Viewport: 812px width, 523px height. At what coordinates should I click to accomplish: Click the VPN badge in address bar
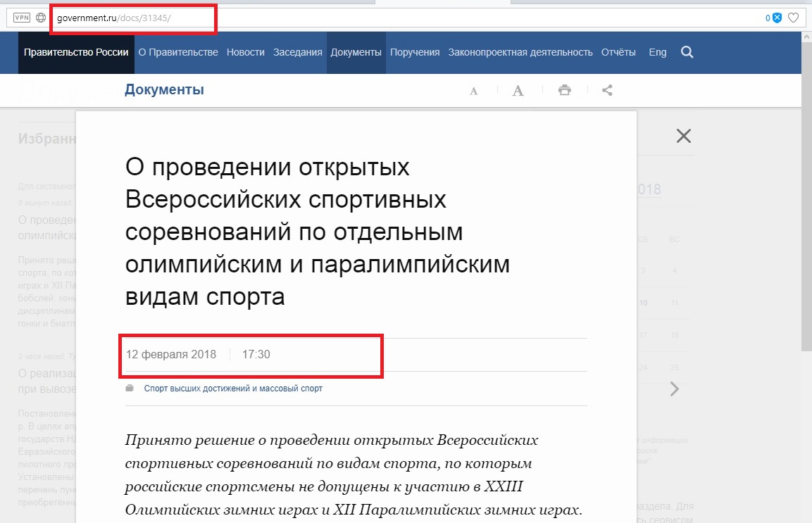(22, 18)
